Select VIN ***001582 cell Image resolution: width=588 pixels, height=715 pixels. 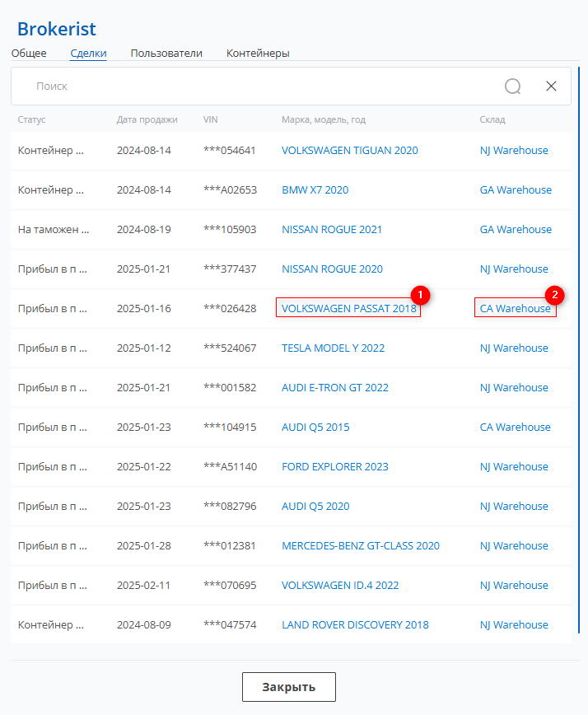pyautogui.click(x=230, y=388)
